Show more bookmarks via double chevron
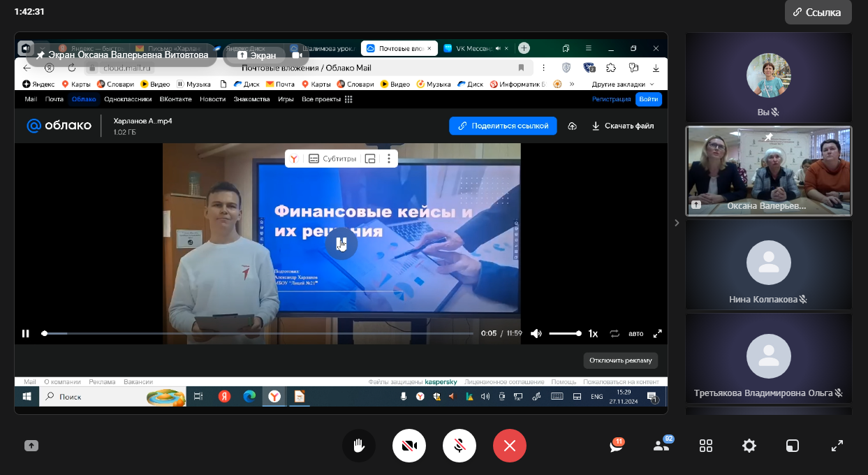868x475 pixels. pyautogui.click(x=573, y=84)
